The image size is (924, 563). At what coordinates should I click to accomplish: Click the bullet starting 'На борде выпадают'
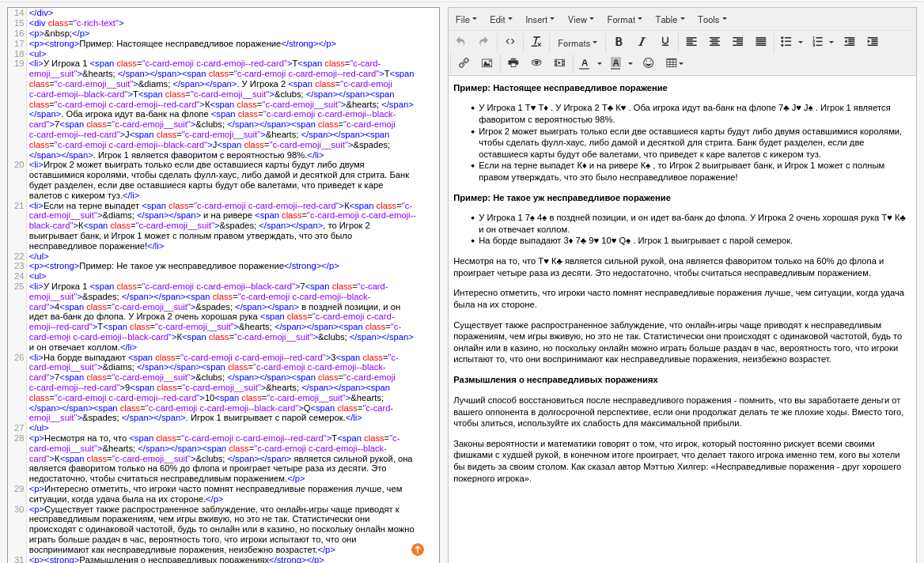point(635,240)
